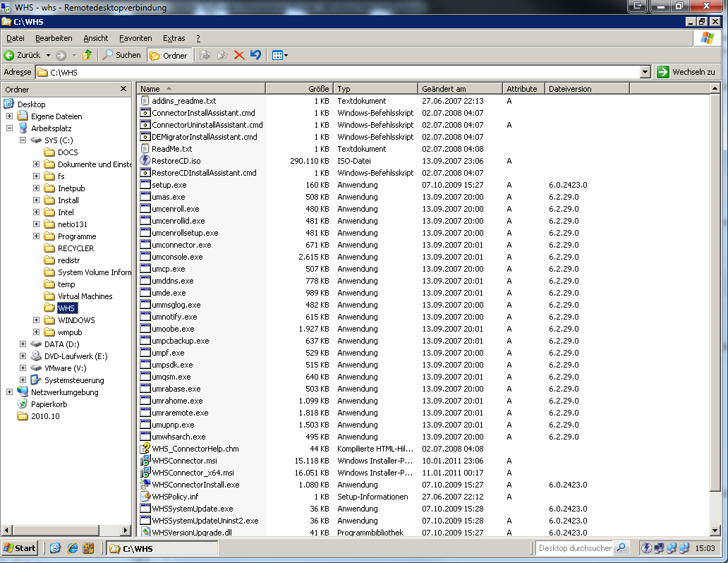This screenshot has width=728, height=563.
Task: Open the Favoriten menu
Action: pyautogui.click(x=135, y=38)
